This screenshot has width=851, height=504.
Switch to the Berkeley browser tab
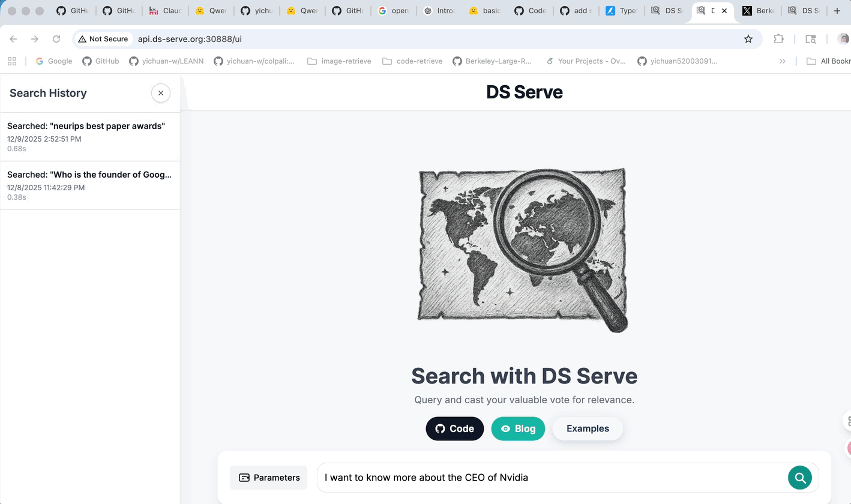point(757,10)
